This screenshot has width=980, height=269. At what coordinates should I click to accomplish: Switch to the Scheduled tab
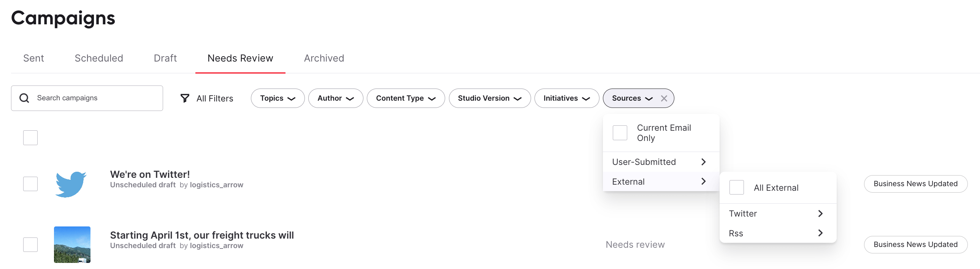(x=99, y=58)
